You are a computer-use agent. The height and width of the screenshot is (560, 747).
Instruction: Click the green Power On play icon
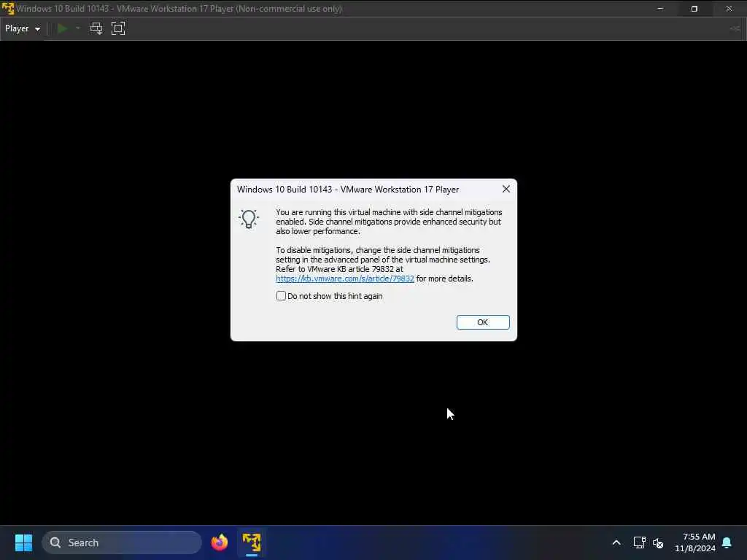tap(62, 28)
